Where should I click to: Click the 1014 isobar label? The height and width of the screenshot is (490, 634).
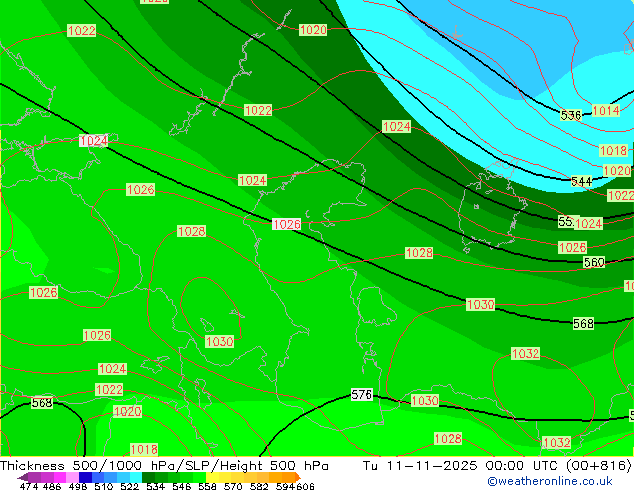click(x=606, y=110)
